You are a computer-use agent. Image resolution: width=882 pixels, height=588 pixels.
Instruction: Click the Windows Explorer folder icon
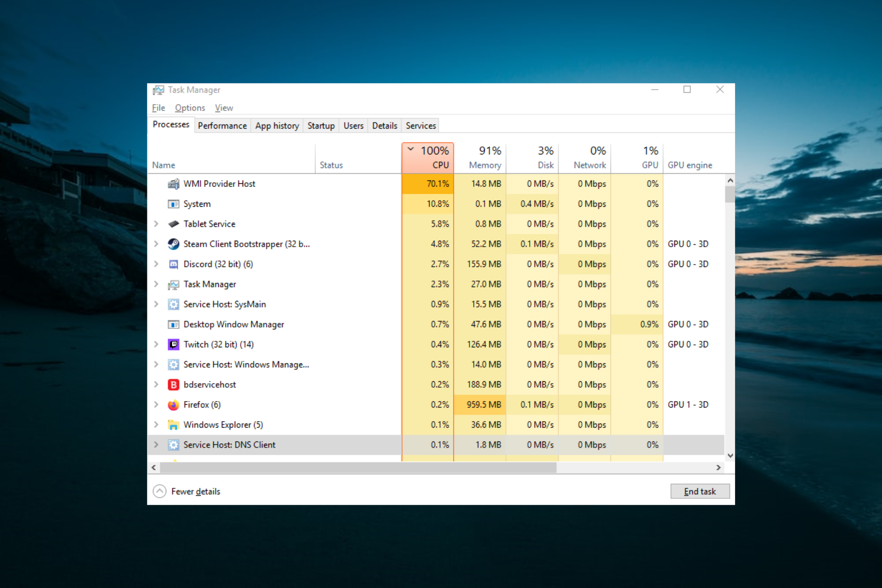[x=174, y=425]
